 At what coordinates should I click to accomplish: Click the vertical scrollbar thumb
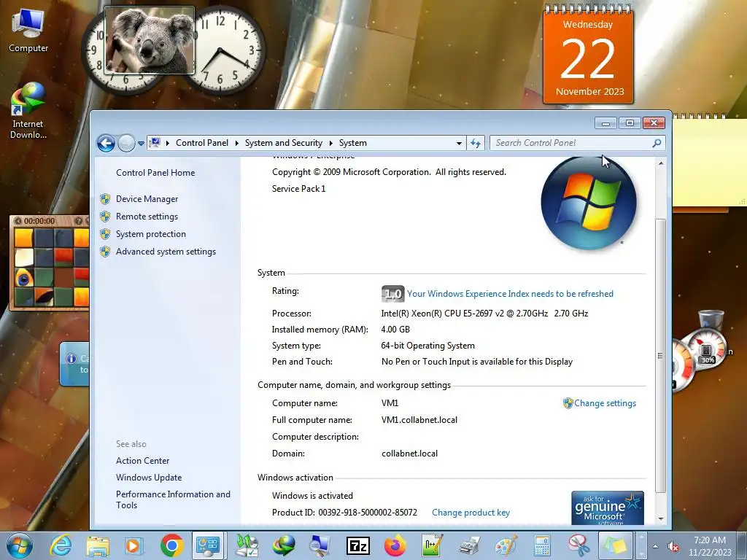coord(661,356)
